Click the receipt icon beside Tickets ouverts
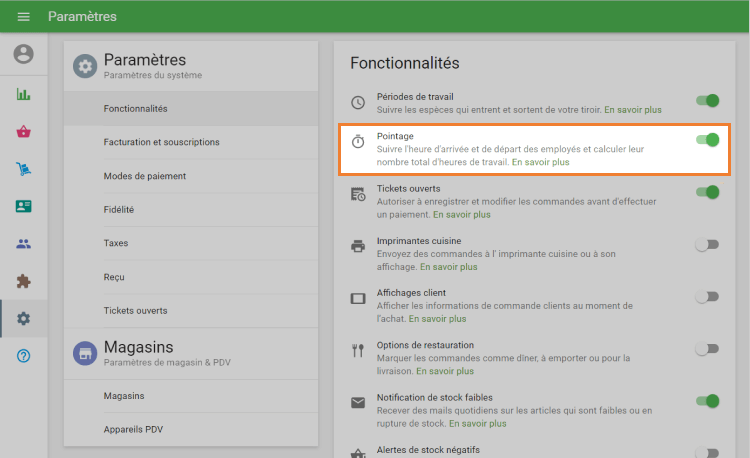 pos(358,194)
